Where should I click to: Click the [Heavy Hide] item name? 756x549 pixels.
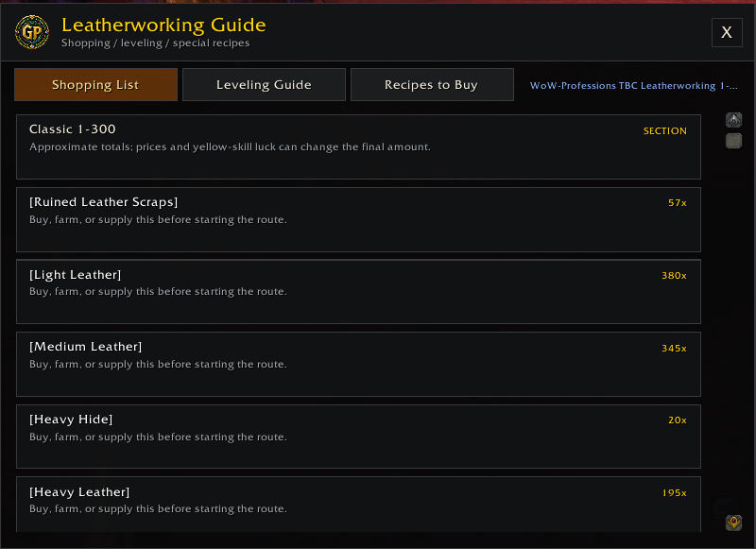pyautogui.click(x=71, y=420)
